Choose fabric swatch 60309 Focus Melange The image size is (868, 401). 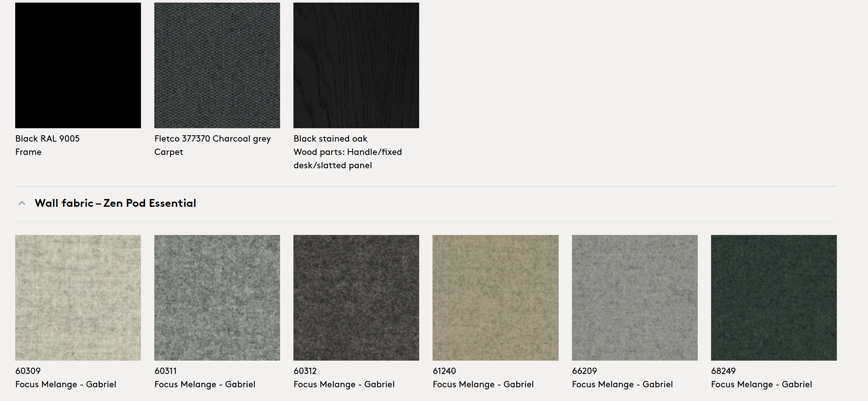[x=78, y=298]
